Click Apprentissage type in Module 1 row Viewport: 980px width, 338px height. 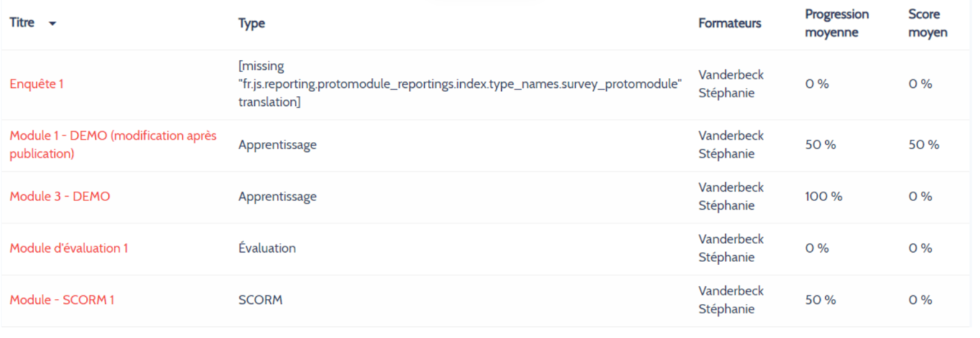pyautogui.click(x=277, y=145)
